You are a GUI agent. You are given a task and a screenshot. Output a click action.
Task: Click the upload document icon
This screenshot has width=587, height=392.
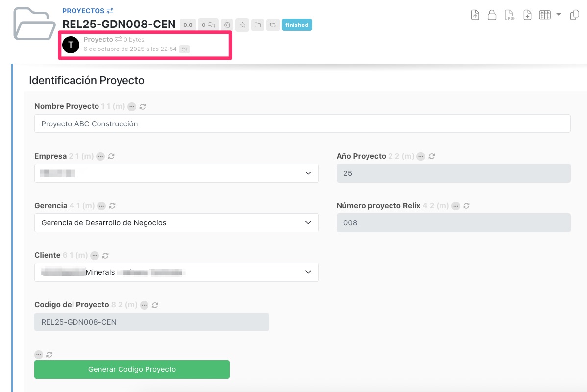[x=475, y=15]
